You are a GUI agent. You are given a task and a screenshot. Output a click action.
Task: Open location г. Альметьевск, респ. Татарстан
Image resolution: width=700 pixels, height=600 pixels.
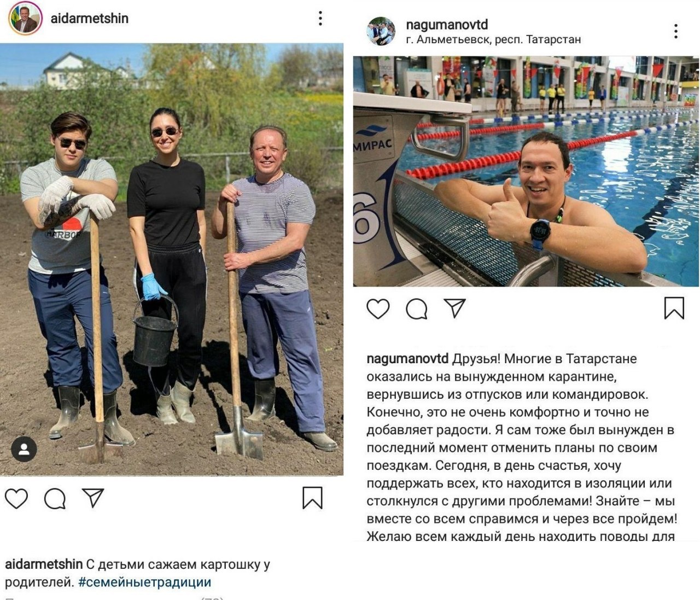point(494,40)
